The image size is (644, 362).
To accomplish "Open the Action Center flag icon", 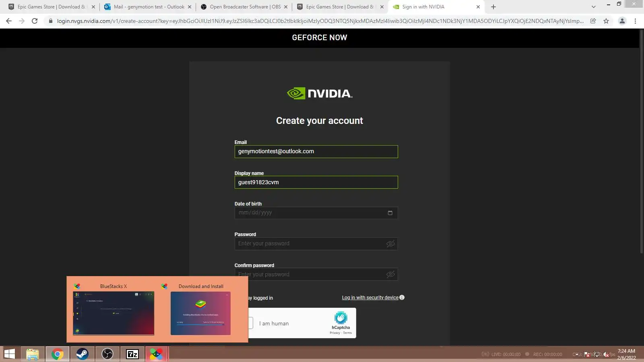I will [587, 354].
